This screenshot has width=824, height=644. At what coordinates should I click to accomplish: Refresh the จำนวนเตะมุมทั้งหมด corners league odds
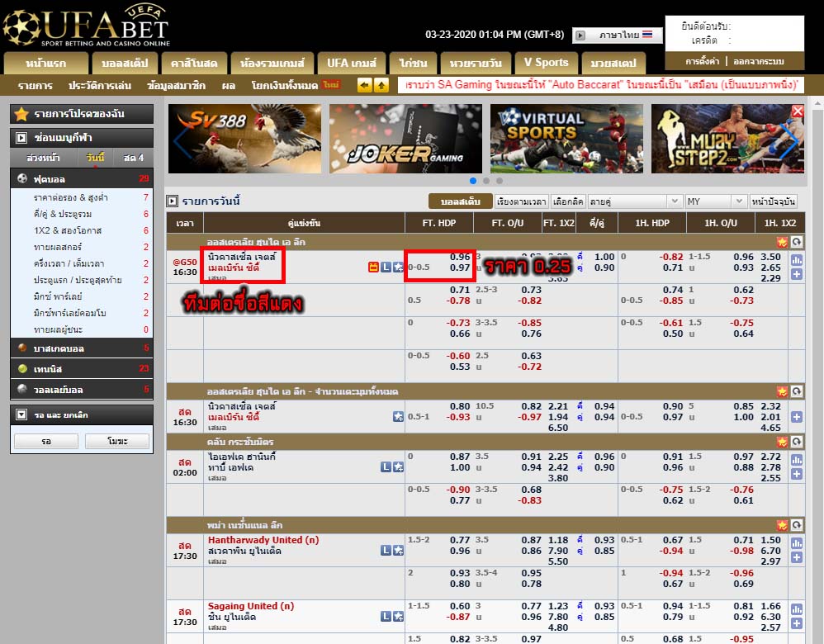coord(797,391)
